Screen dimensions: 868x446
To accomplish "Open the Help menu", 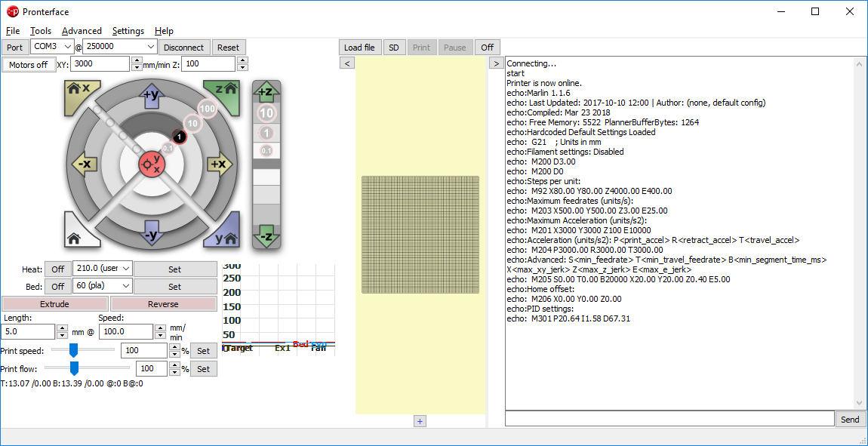I will [x=164, y=31].
